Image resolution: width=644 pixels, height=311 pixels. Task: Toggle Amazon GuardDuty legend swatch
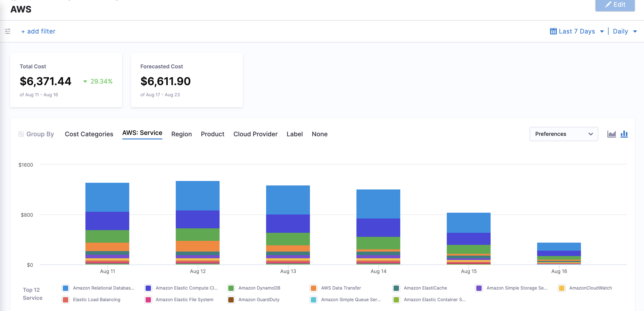click(x=231, y=300)
